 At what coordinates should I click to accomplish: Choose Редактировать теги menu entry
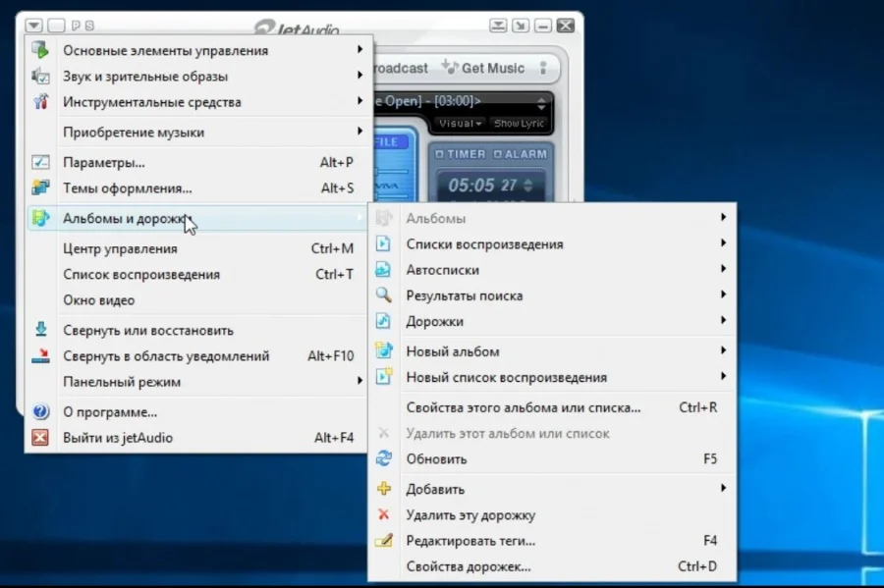click(x=552, y=541)
